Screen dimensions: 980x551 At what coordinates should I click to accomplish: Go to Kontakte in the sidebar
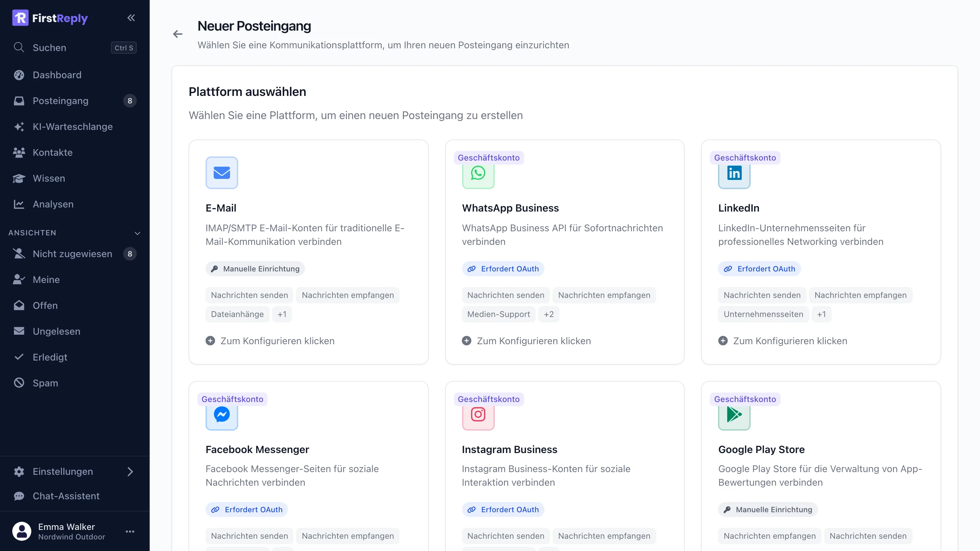75,152
